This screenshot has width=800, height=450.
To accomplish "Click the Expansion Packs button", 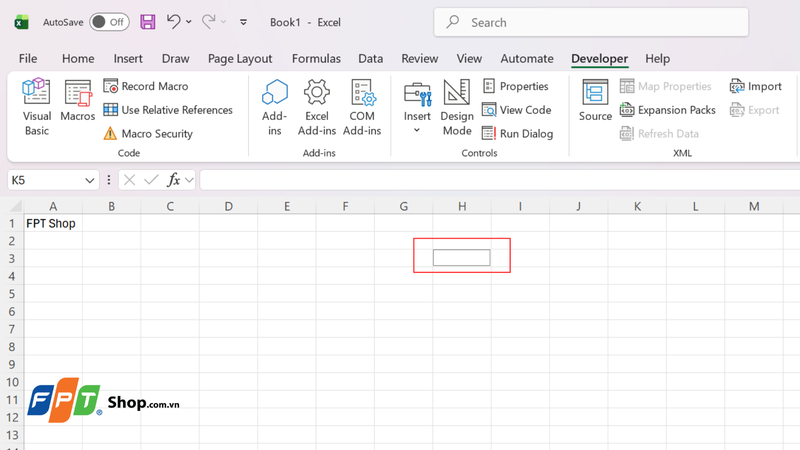I will pos(668,110).
